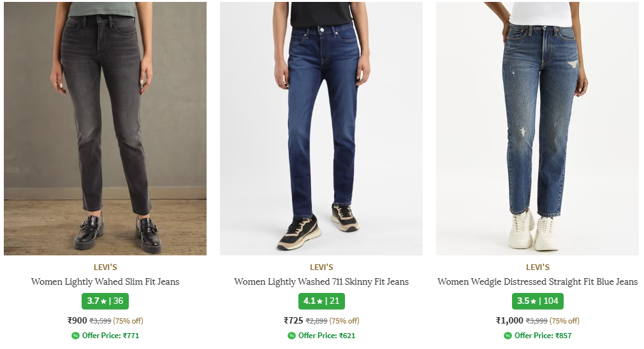Open the distressed blue jeans product image
This screenshot has width=644, height=349.
[x=537, y=127]
